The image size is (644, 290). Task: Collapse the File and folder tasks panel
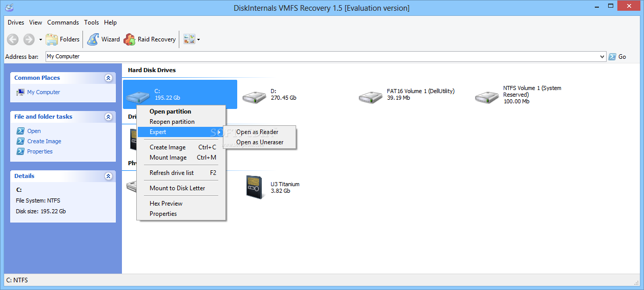(x=108, y=117)
